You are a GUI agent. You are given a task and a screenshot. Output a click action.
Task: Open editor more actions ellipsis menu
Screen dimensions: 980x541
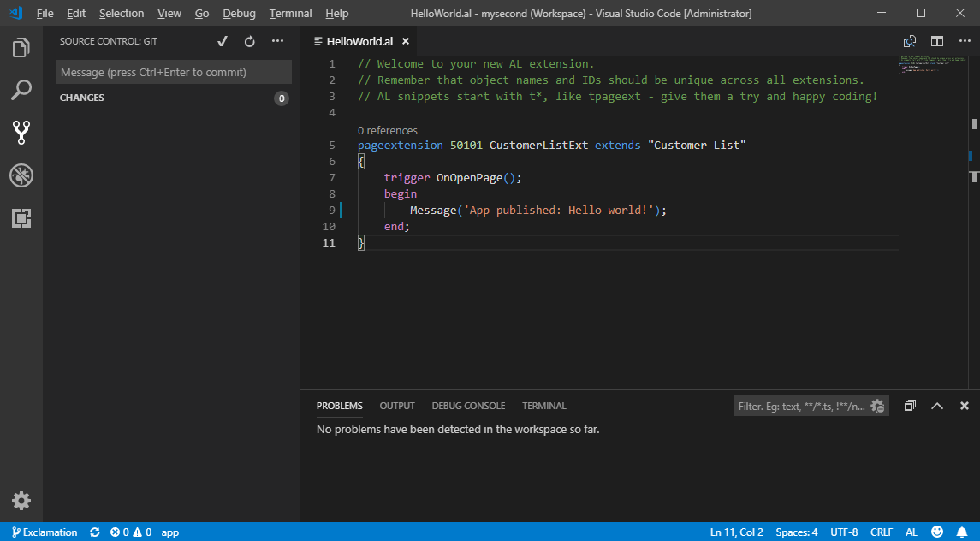click(x=964, y=41)
